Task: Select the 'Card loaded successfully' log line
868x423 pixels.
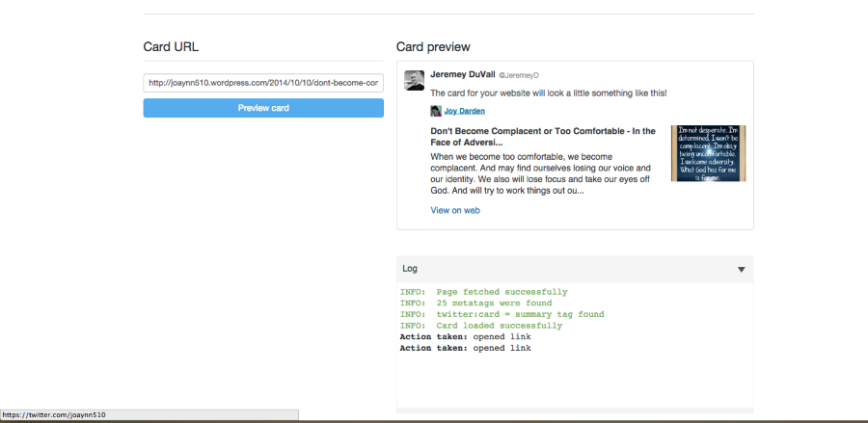Action: (480, 326)
